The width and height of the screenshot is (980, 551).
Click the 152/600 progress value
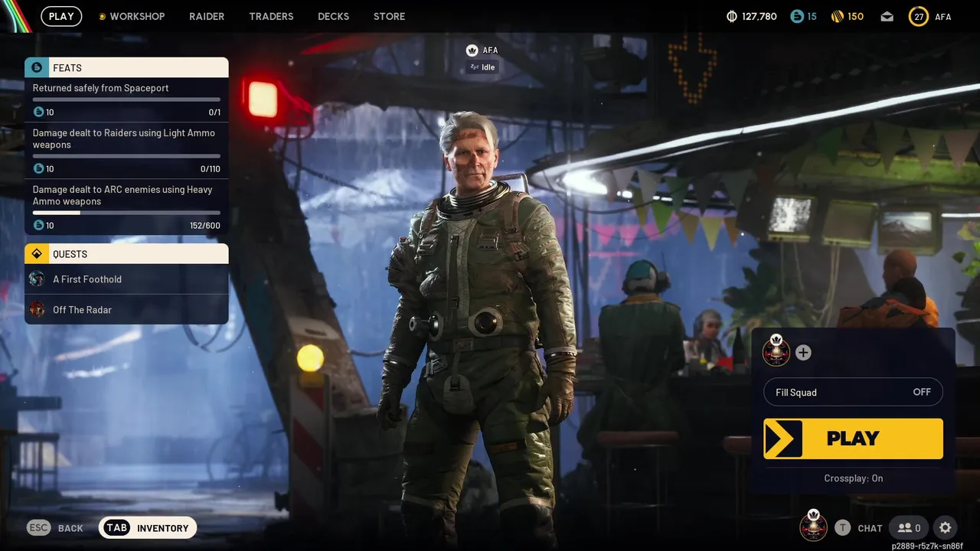(x=204, y=226)
